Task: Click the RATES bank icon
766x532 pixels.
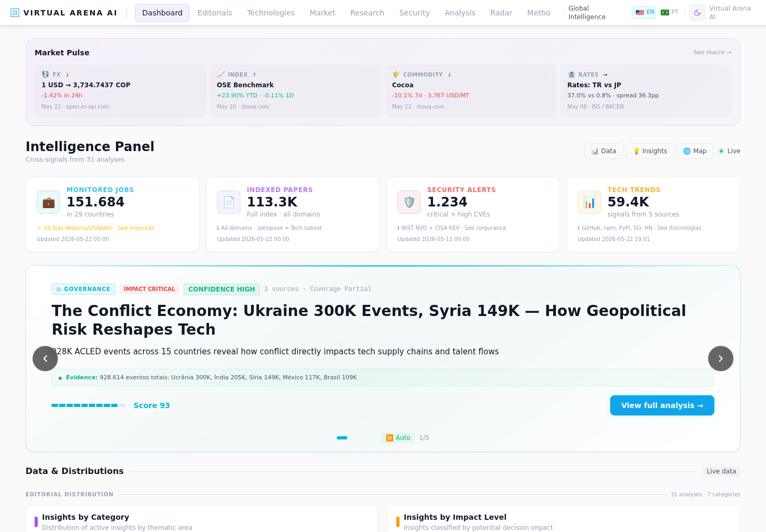Action: pos(571,74)
